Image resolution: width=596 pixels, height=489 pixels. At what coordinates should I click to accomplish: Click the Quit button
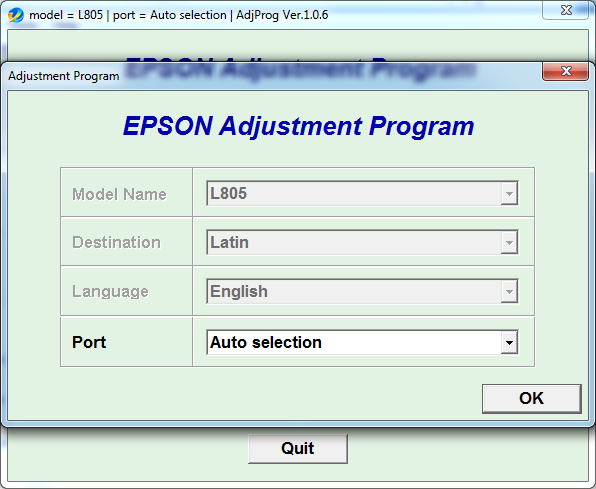[x=298, y=448]
